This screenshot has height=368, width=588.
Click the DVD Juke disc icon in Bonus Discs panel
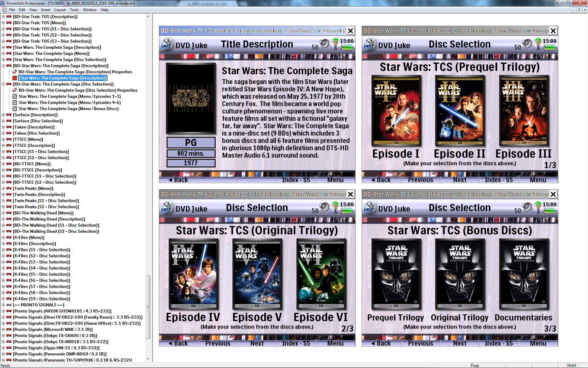370,208
